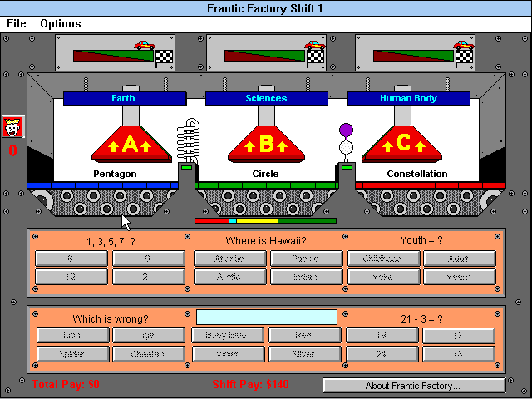Answer 9 for the number sequence
Screen dimensions: 532x399
[x=149, y=259]
